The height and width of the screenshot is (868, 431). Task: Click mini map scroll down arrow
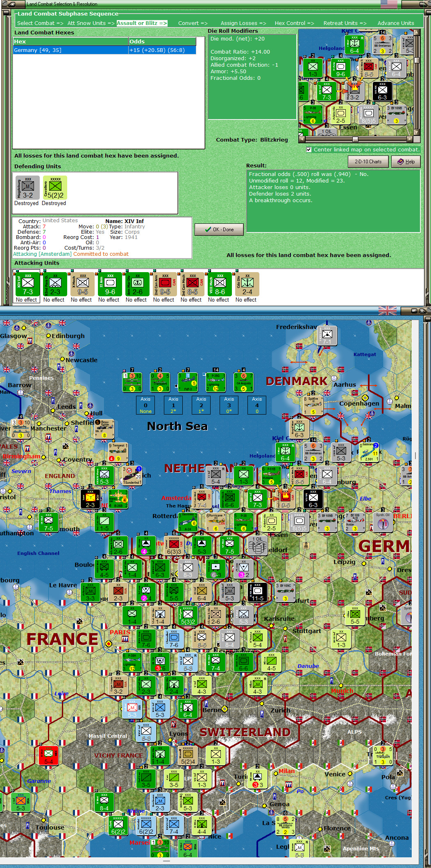pyautogui.click(x=417, y=133)
